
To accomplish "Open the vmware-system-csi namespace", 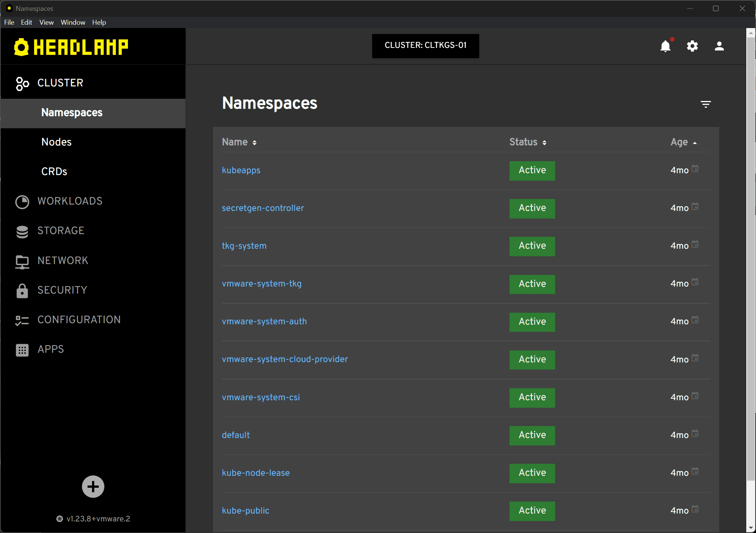I will [x=261, y=397].
